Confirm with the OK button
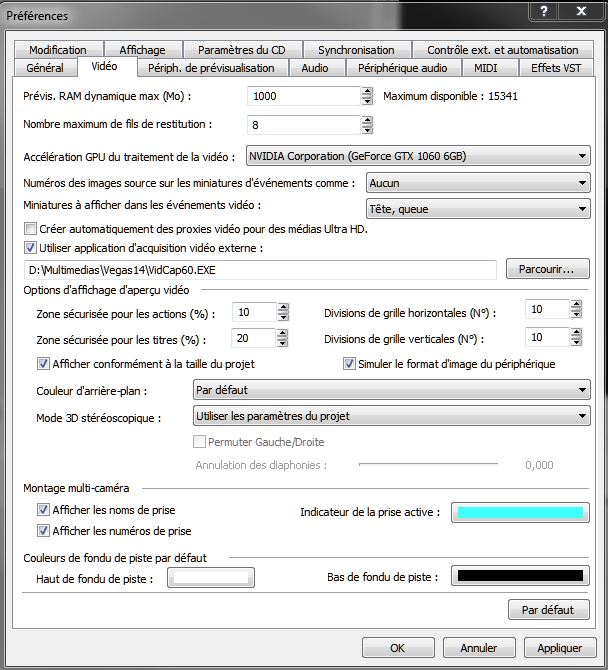Image resolution: width=608 pixels, height=670 pixels. pos(398,648)
